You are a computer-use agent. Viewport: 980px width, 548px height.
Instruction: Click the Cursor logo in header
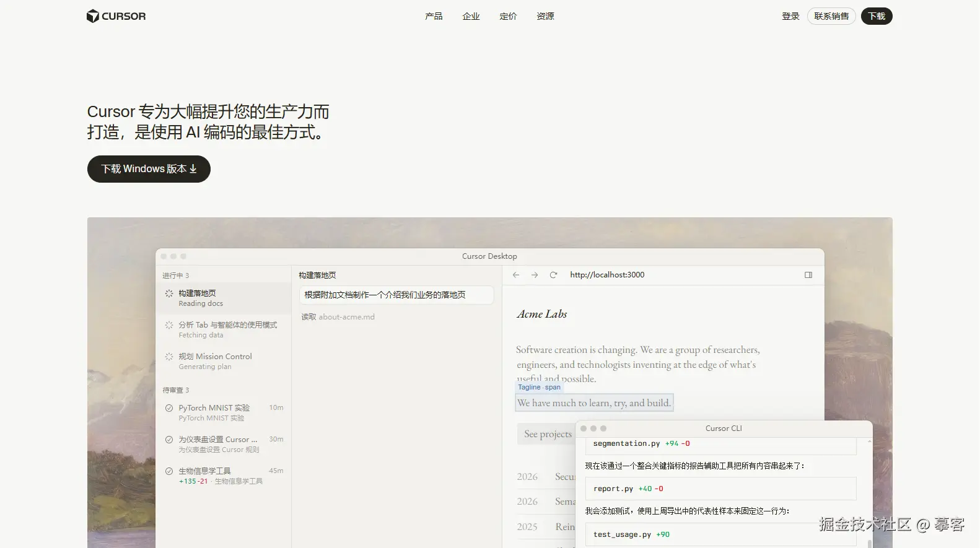[116, 16]
